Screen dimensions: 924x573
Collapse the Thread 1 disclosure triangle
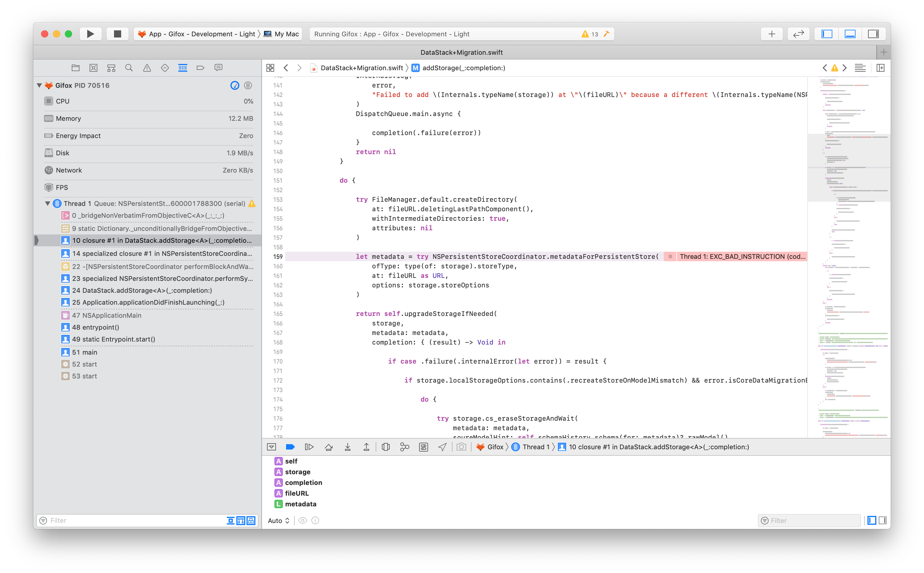click(x=48, y=203)
